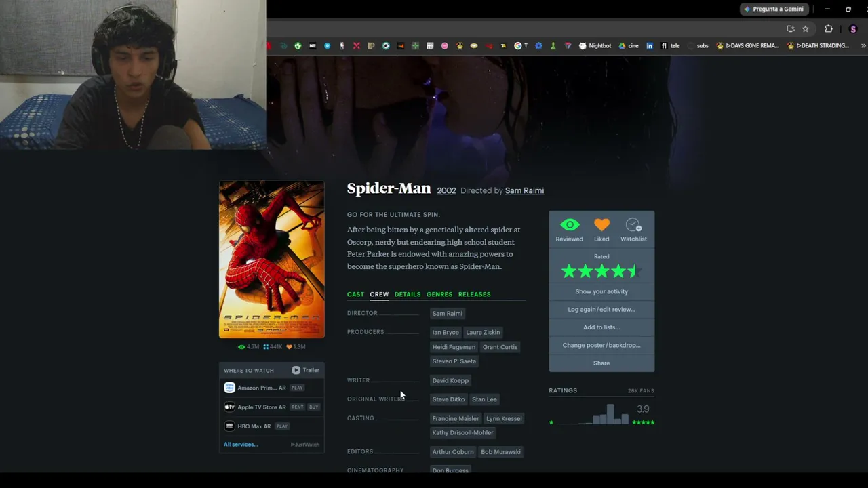
Task: Click the tallest ratings histogram bar
Action: click(x=610, y=413)
